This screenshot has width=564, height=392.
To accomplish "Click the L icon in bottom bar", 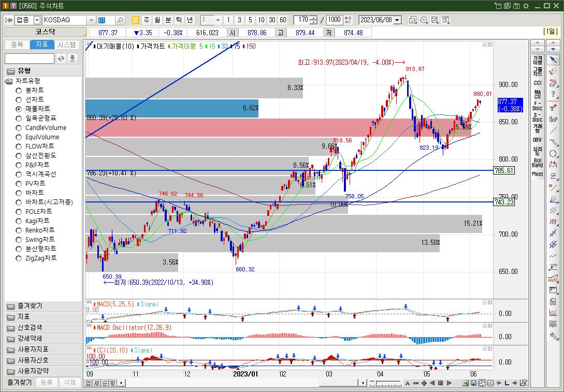I will click(x=507, y=383).
